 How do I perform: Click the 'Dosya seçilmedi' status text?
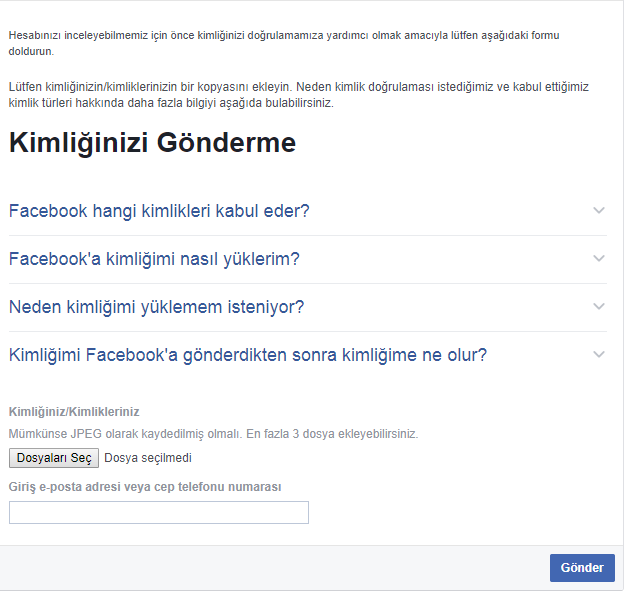click(x=148, y=458)
